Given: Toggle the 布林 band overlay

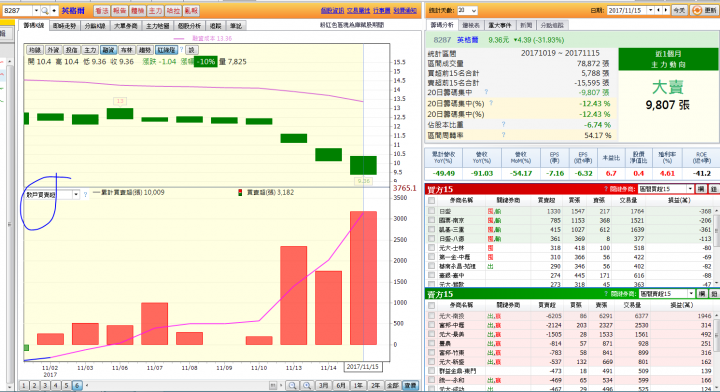Looking at the screenshot, I should pyautogui.click(x=127, y=50).
